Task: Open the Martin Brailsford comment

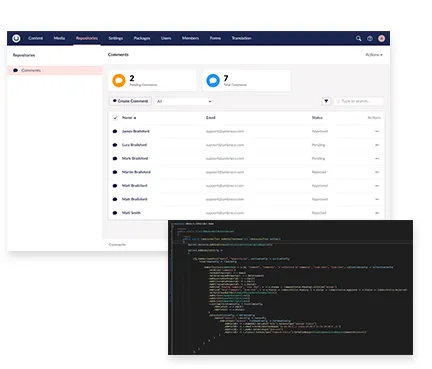Action: tap(136, 172)
